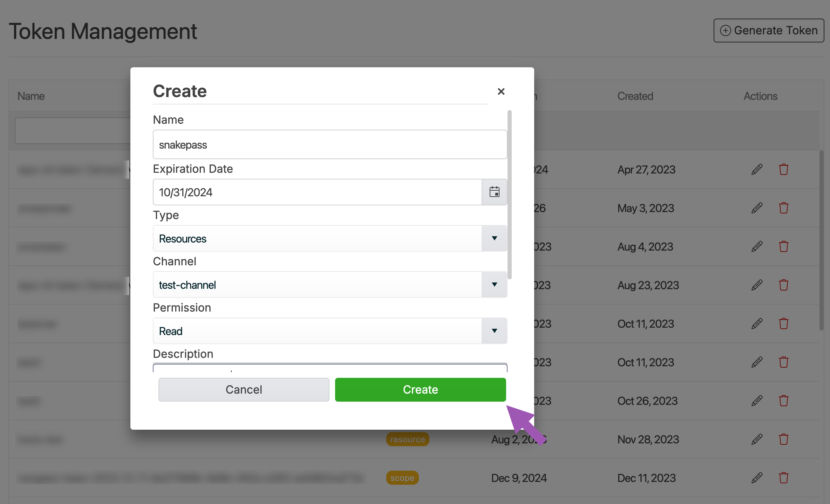Edit the token created Dec 11, 2023
This screenshot has width=830, height=504.
(x=757, y=478)
